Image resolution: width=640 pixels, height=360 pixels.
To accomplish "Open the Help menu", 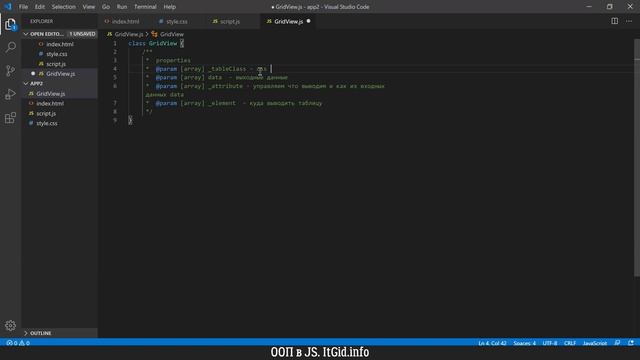I will coord(169,7).
